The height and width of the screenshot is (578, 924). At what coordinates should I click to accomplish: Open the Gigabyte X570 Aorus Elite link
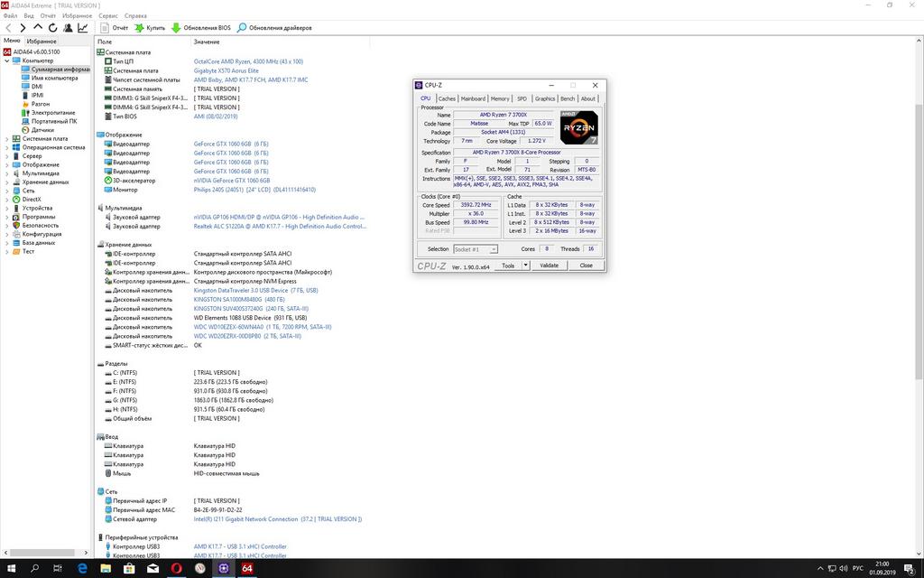tap(226, 70)
